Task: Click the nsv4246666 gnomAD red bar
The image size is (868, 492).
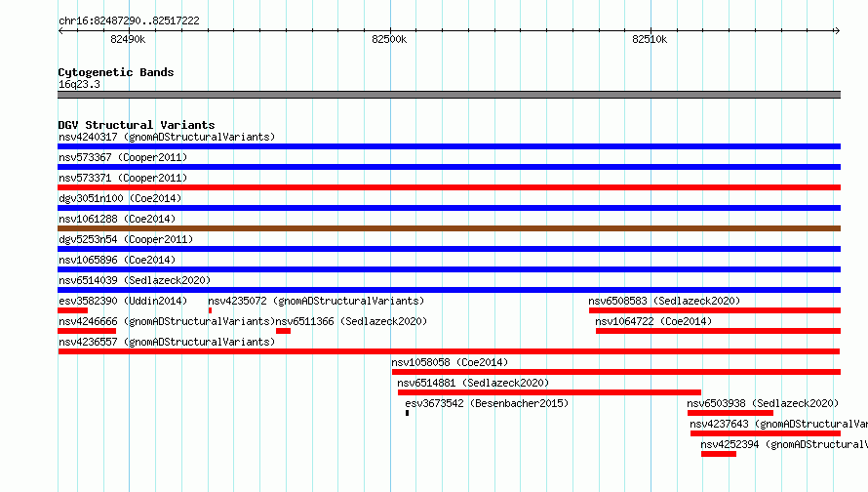Action: click(87, 331)
